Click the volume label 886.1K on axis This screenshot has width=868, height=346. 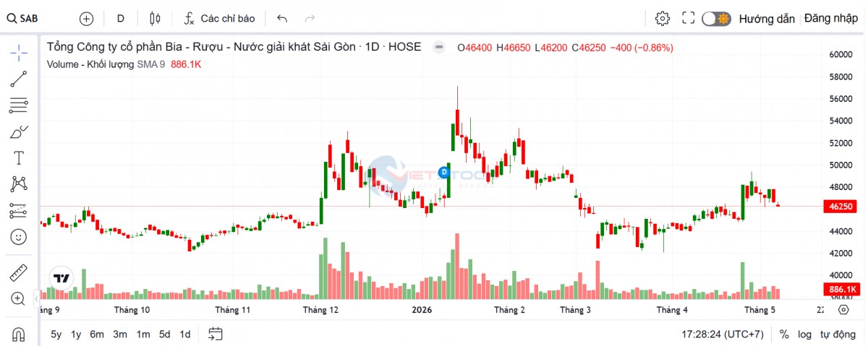(x=841, y=290)
